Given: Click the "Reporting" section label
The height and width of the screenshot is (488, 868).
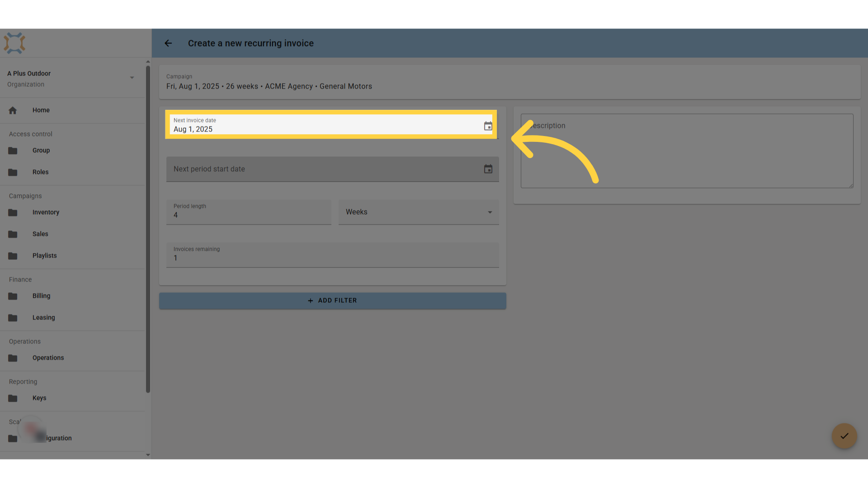Looking at the screenshot, I should [x=23, y=382].
